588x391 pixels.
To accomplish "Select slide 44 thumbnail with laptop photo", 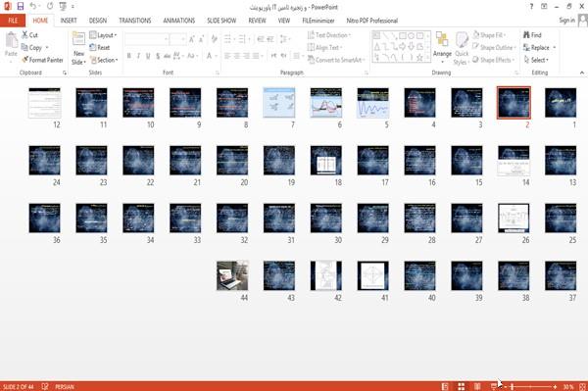I will 232,275.
